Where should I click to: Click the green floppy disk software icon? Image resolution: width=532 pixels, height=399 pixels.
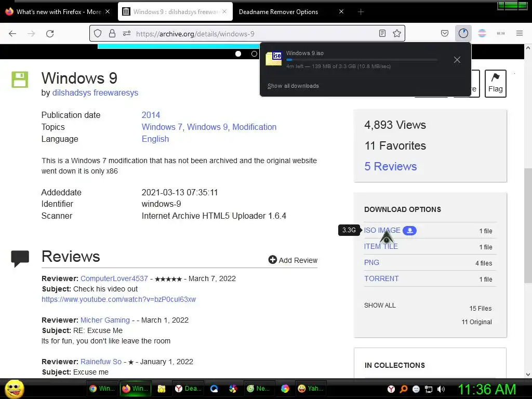coord(20,79)
